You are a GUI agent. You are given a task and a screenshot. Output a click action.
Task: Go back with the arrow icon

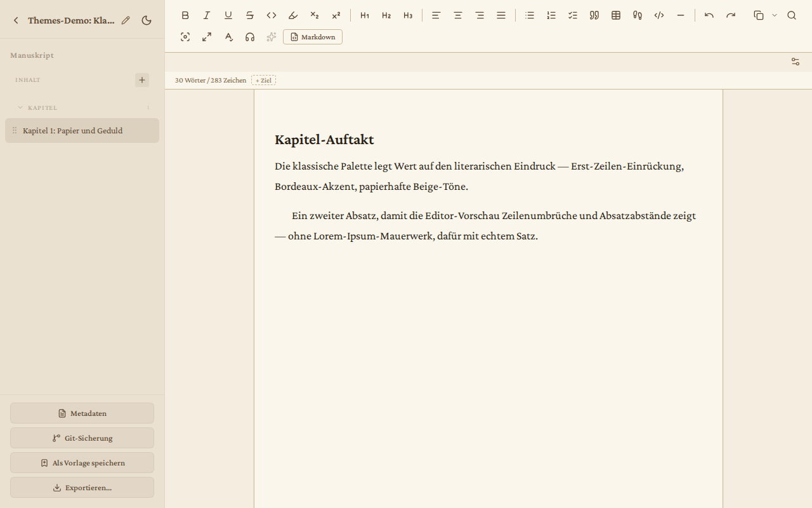pyautogui.click(x=16, y=20)
